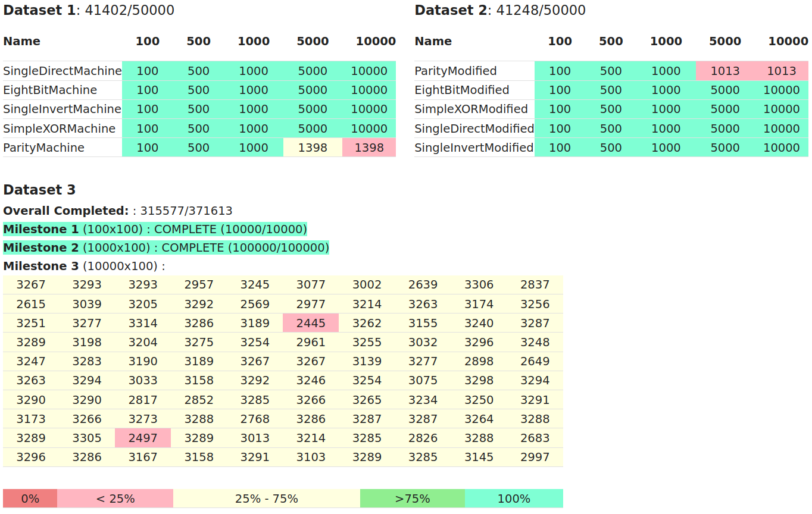Select SingleInvertModified's 100 cell

click(560, 148)
